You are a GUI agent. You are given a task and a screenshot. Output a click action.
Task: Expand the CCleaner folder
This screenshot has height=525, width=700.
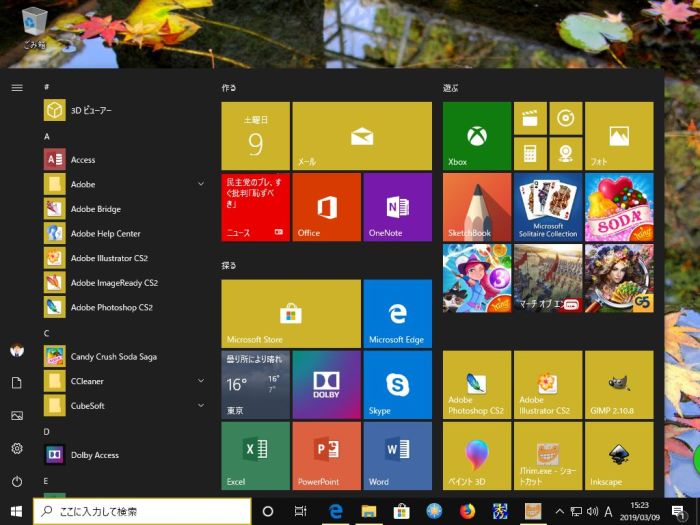pyautogui.click(x=125, y=381)
